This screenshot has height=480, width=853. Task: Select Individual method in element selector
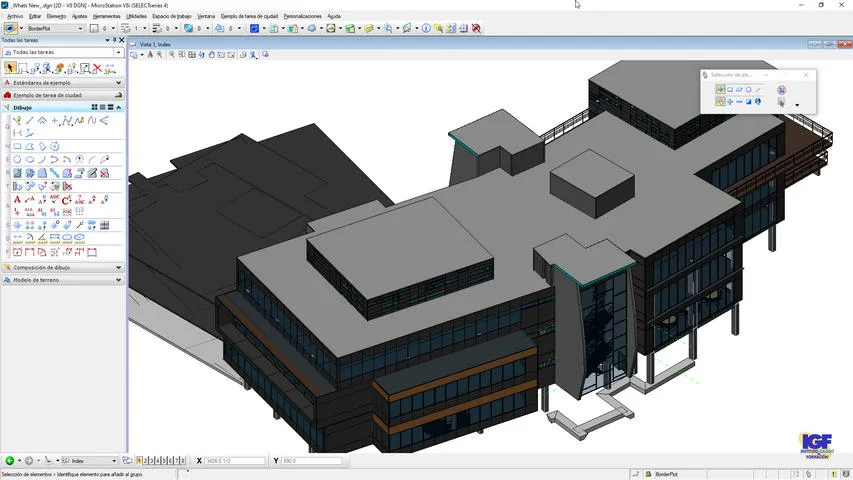(x=720, y=90)
